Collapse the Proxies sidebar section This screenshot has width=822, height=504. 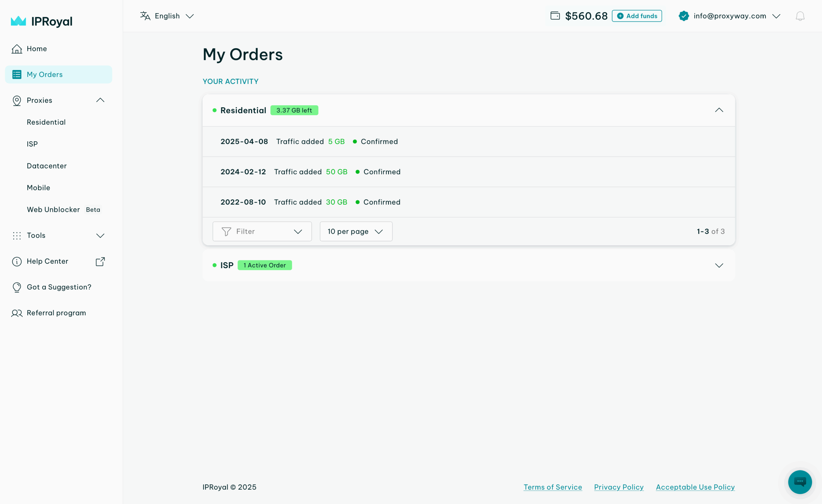pos(101,100)
